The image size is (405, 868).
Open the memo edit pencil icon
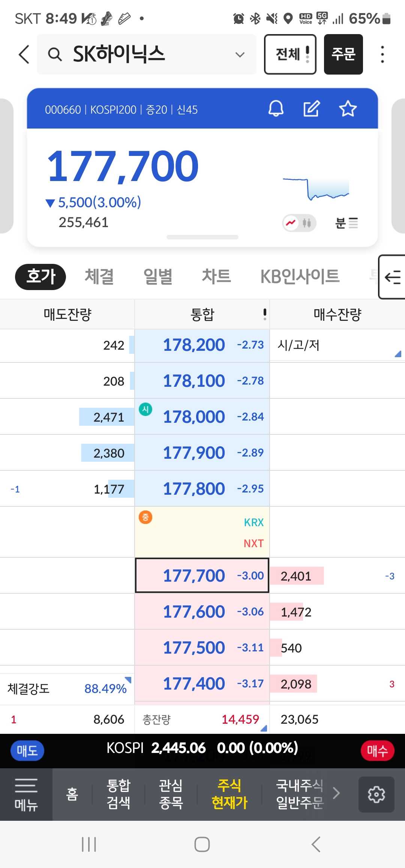click(311, 109)
